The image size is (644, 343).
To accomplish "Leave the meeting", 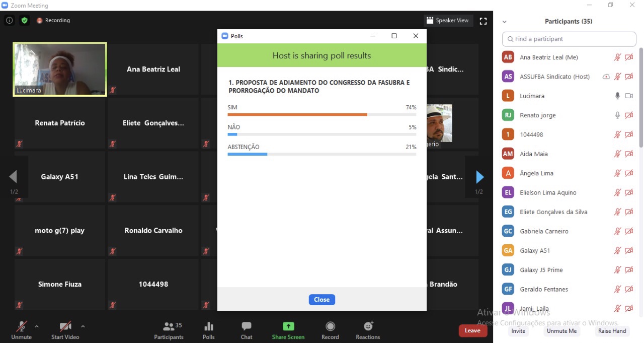I will click(x=472, y=330).
